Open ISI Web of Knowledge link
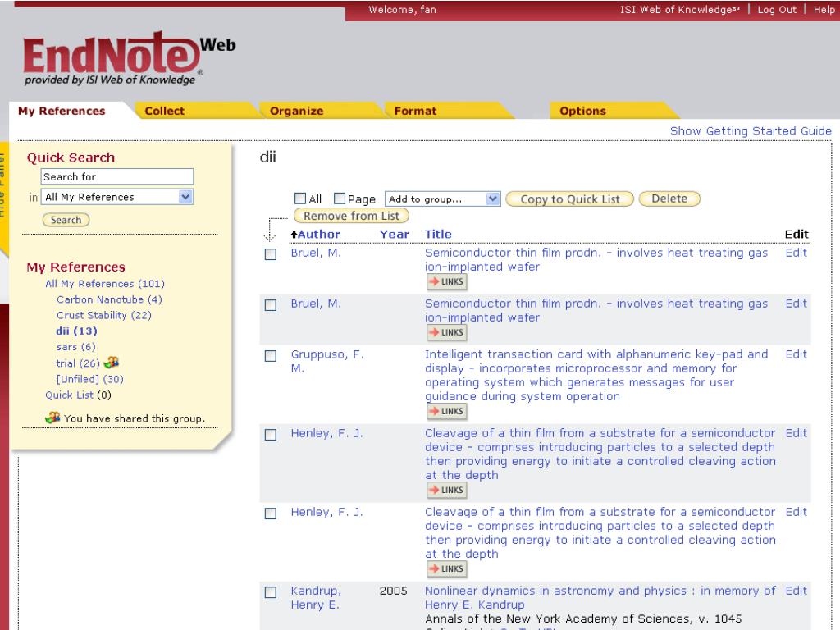Viewport: 840px width, 630px height. (x=679, y=10)
